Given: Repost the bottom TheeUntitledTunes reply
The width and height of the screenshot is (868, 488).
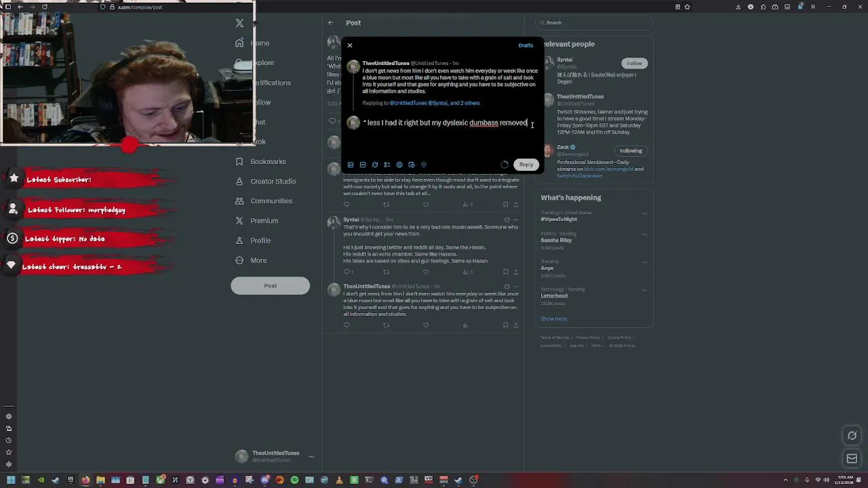Looking at the screenshot, I should [x=386, y=325].
